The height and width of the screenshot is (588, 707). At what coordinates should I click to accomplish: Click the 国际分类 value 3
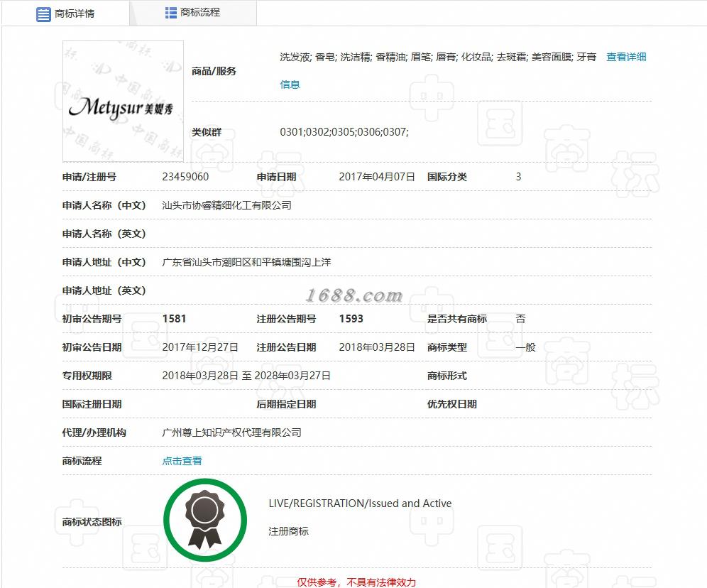(518, 177)
